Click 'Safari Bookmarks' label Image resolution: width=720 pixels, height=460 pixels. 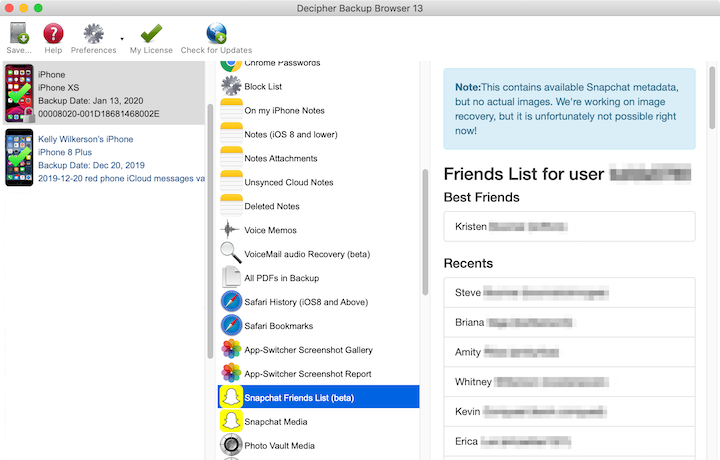[x=279, y=326]
